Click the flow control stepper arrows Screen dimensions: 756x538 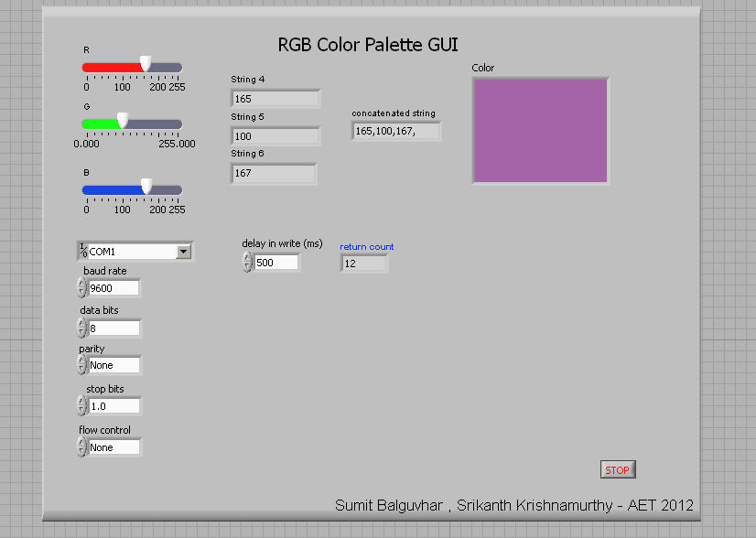click(81, 447)
